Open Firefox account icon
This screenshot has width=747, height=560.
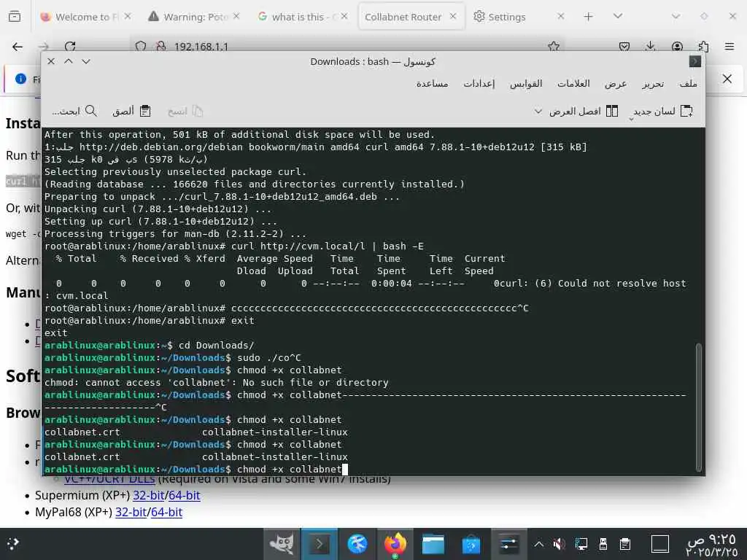[677, 47]
